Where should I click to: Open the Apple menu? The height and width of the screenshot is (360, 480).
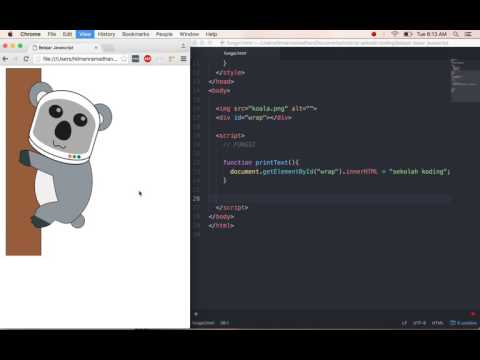point(10,34)
